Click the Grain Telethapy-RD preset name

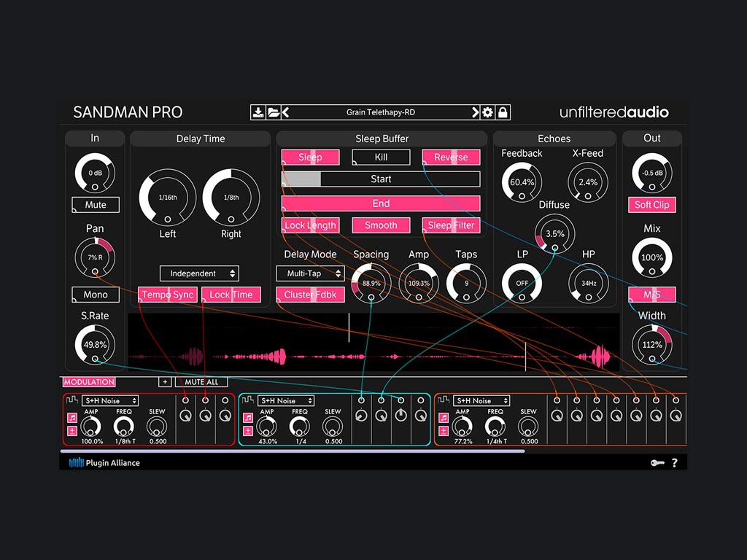[x=380, y=112]
